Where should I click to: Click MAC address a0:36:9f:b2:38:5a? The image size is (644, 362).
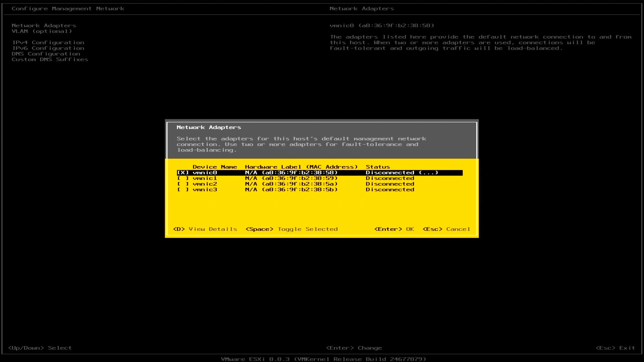300,184
